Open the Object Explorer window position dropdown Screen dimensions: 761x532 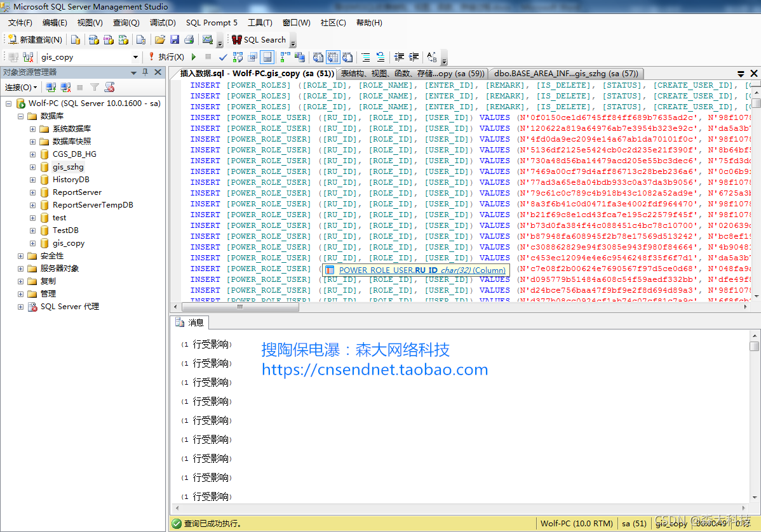tap(133, 73)
